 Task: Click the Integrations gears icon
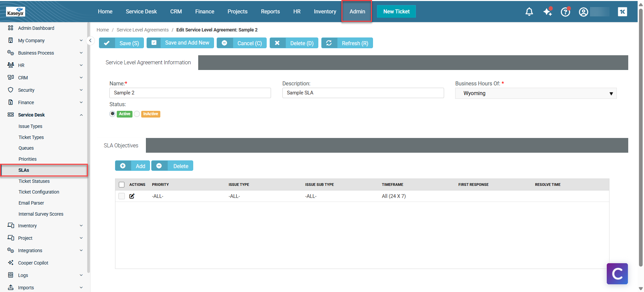coord(10,250)
